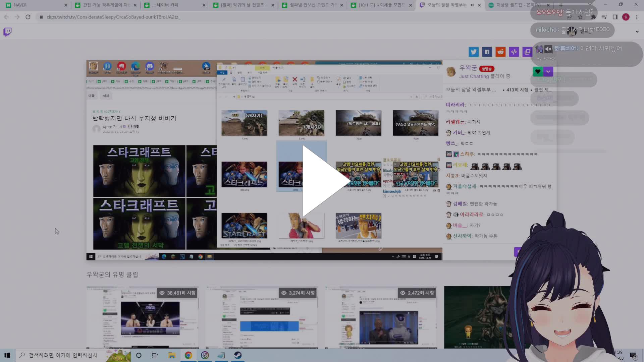644x362 pixels.
Task: Follow 우왁굳 using the heart button
Action: click(537, 71)
